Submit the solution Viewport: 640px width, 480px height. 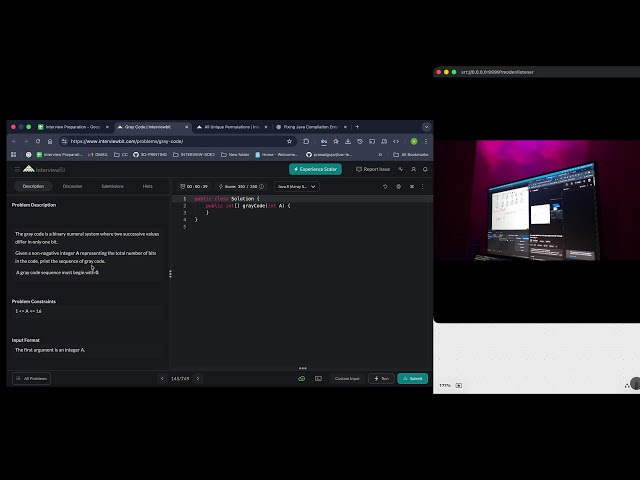point(413,379)
